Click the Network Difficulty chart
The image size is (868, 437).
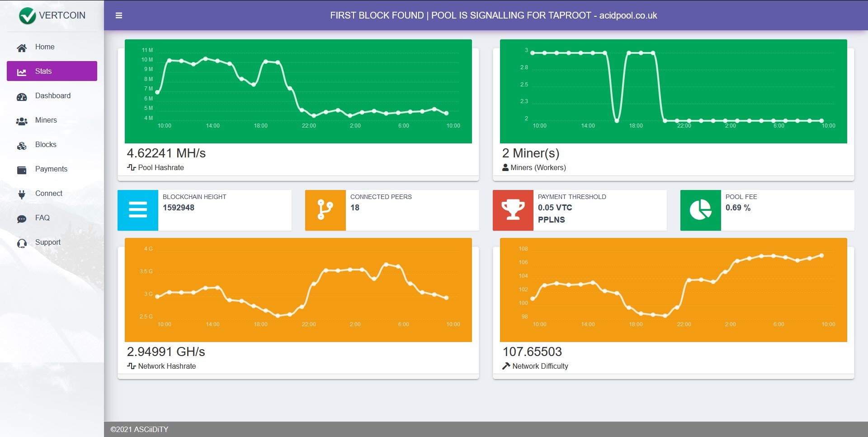(x=674, y=290)
